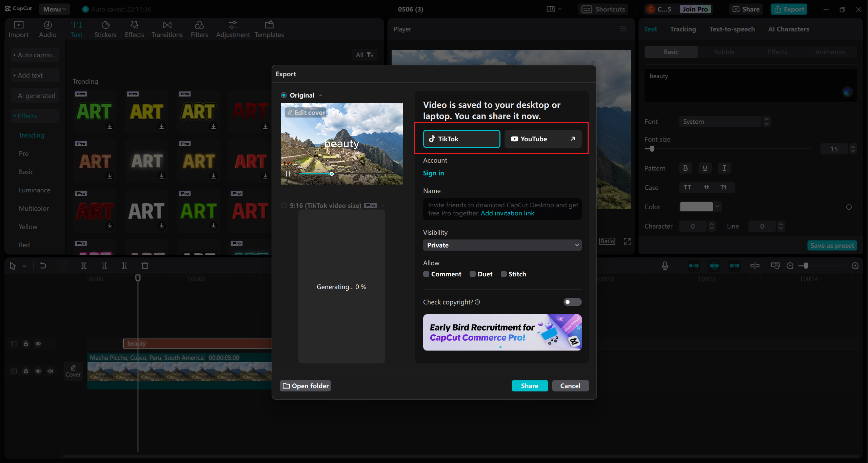Screen dimensions: 868x463
Task: Click the Edit cover pencil icon
Action: 290,113
